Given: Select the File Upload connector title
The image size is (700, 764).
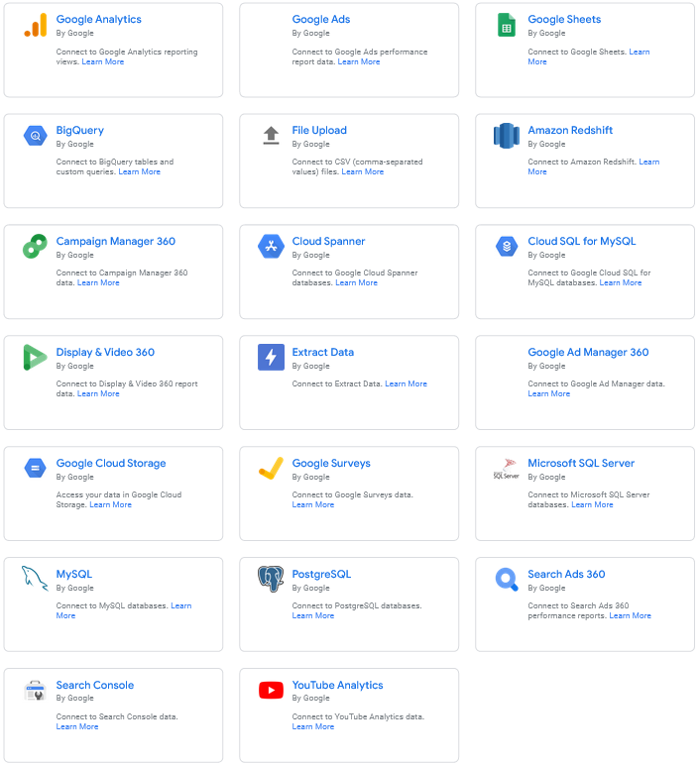Looking at the screenshot, I should point(319,130).
